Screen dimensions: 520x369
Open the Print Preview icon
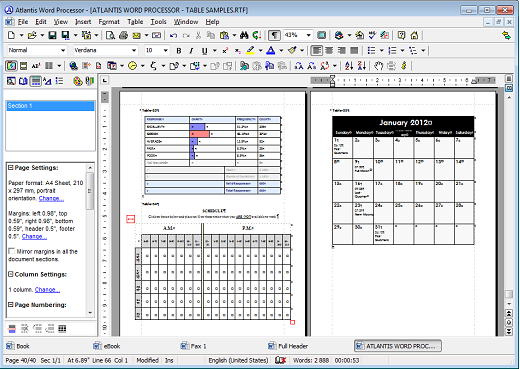[110, 35]
